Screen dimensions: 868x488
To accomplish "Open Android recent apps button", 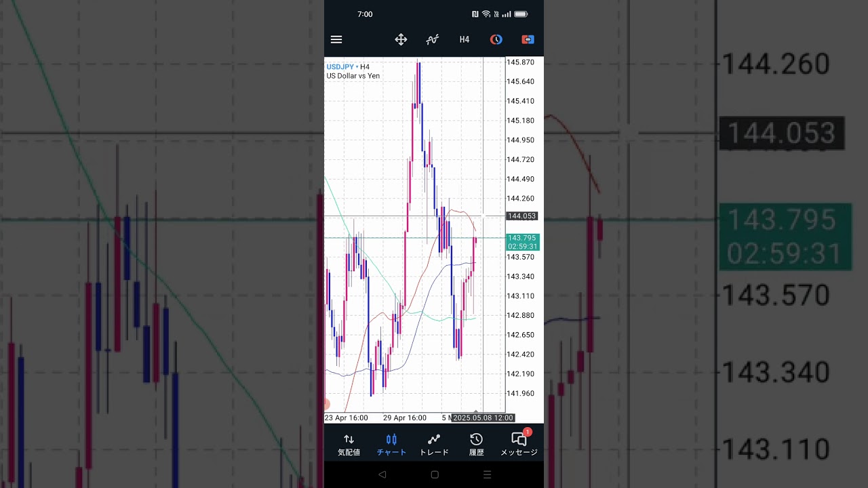I will [487, 475].
